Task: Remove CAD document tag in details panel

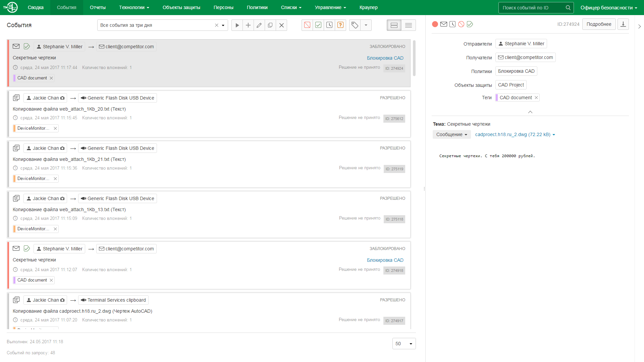Action: tap(536, 98)
